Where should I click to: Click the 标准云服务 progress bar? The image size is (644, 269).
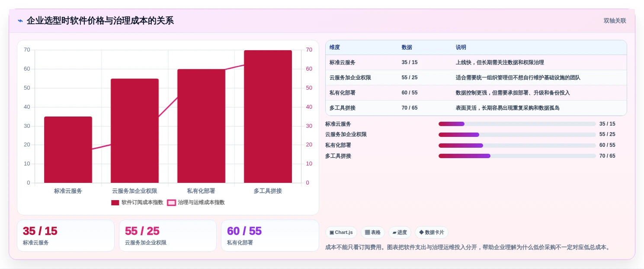click(517, 124)
